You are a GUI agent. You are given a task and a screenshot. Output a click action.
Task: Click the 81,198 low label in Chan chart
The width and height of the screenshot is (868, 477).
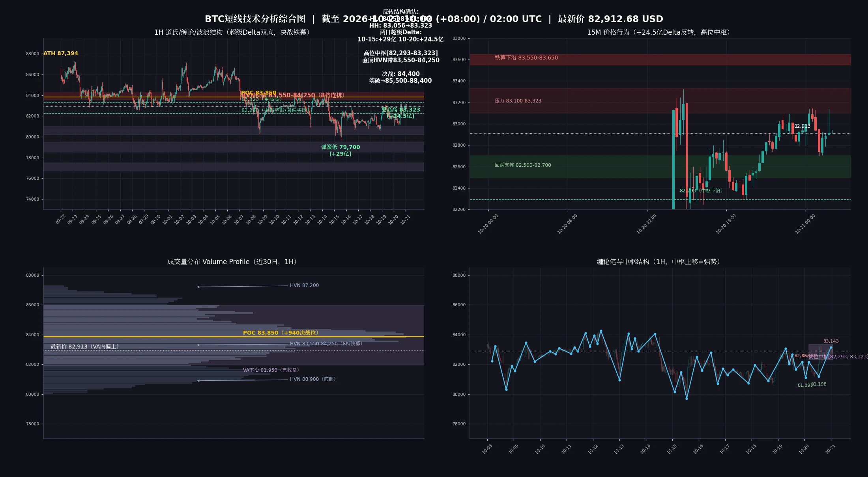click(819, 384)
